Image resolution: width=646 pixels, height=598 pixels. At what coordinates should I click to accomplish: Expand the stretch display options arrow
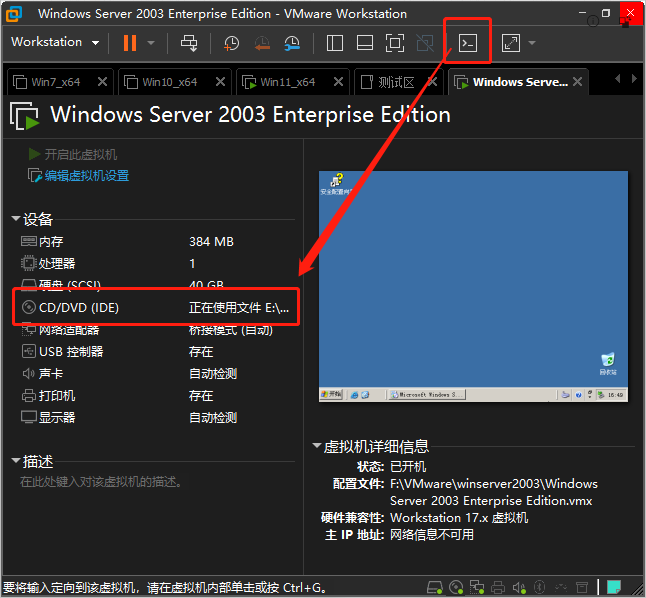532,43
